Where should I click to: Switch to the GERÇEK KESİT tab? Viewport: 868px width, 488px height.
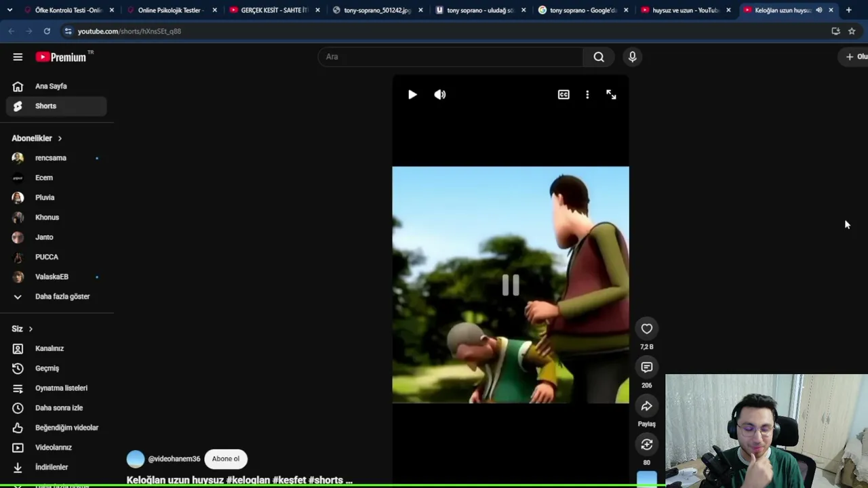click(274, 10)
